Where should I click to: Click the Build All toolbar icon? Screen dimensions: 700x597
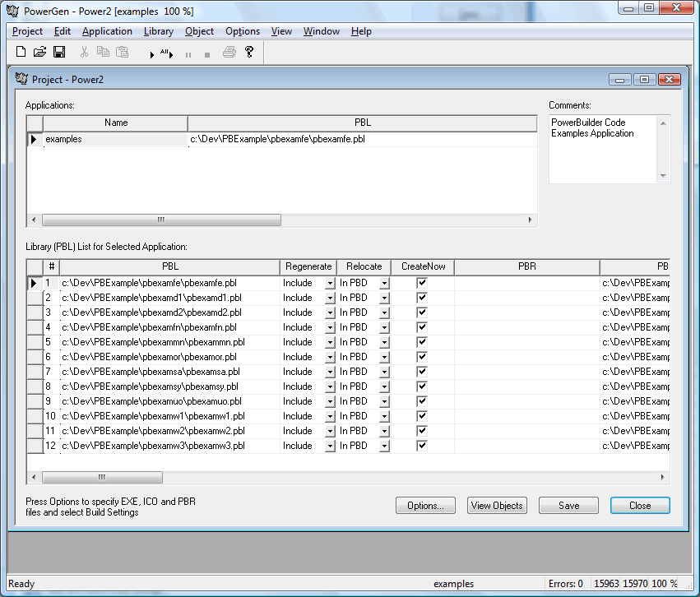tap(166, 53)
